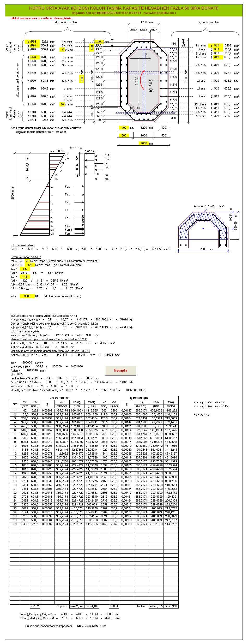Click the γmc yellow cell 1,5

tap(25, 269)
